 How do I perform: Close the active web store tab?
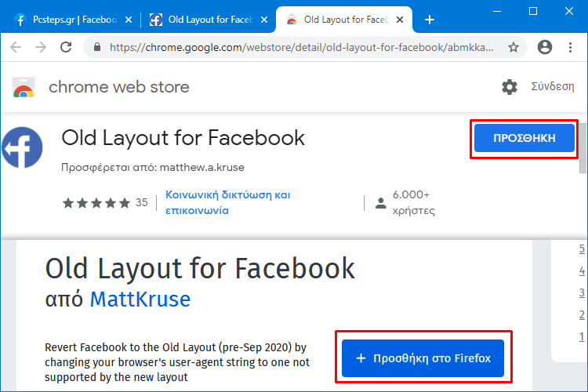[400, 20]
